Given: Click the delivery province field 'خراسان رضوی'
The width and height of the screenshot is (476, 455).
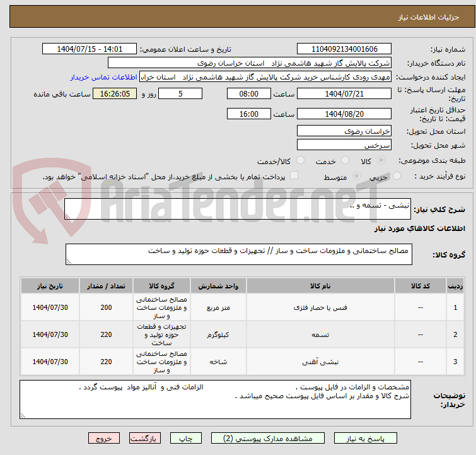Looking at the screenshot, I should [x=344, y=131].
